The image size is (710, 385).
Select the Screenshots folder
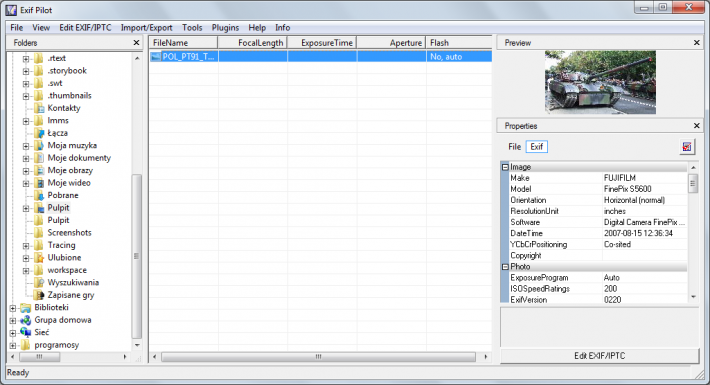tap(69, 233)
